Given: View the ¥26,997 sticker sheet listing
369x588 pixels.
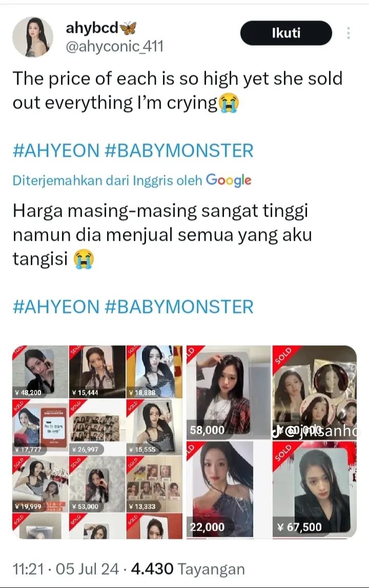Looking at the screenshot, I should coord(97,427).
